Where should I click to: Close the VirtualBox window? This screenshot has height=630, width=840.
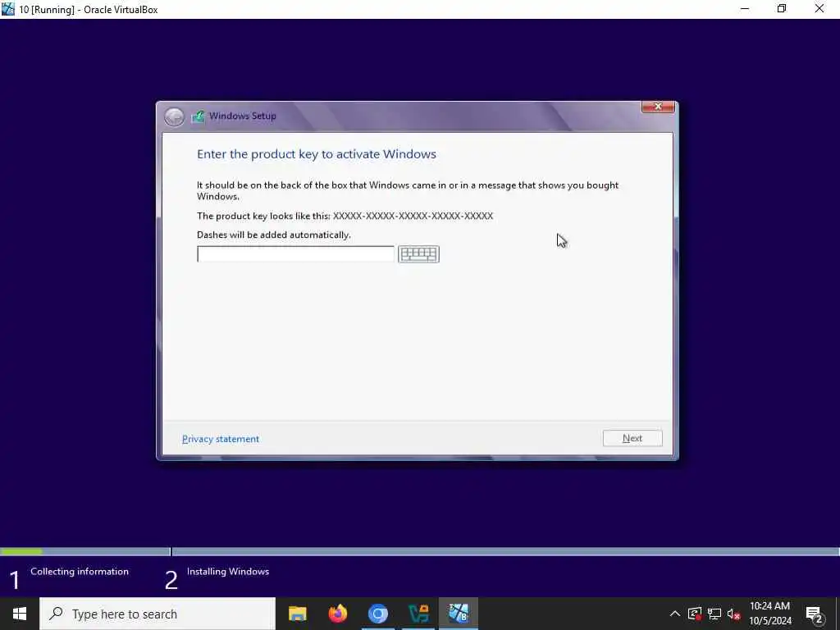click(819, 9)
